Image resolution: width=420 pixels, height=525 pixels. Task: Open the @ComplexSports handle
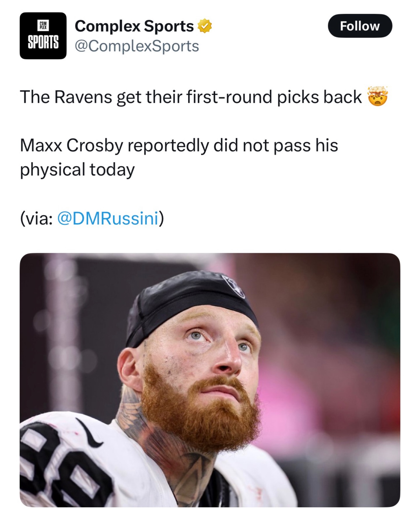pos(137,46)
